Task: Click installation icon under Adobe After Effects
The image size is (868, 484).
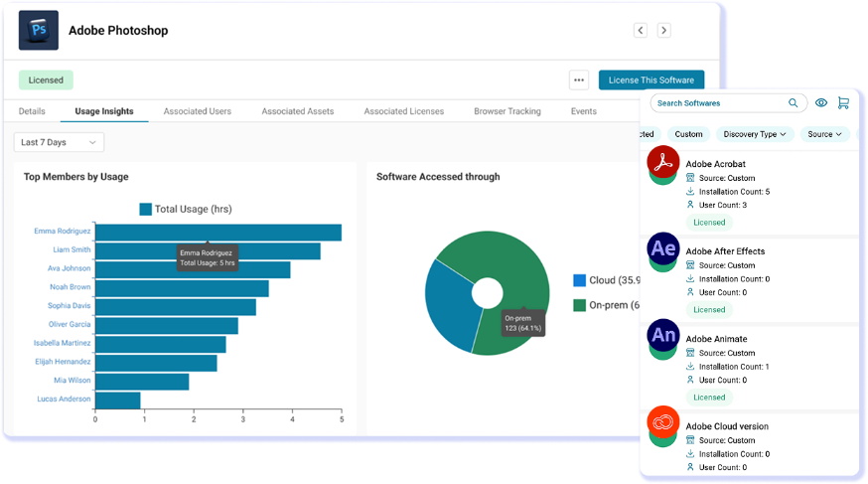Action: click(690, 278)
